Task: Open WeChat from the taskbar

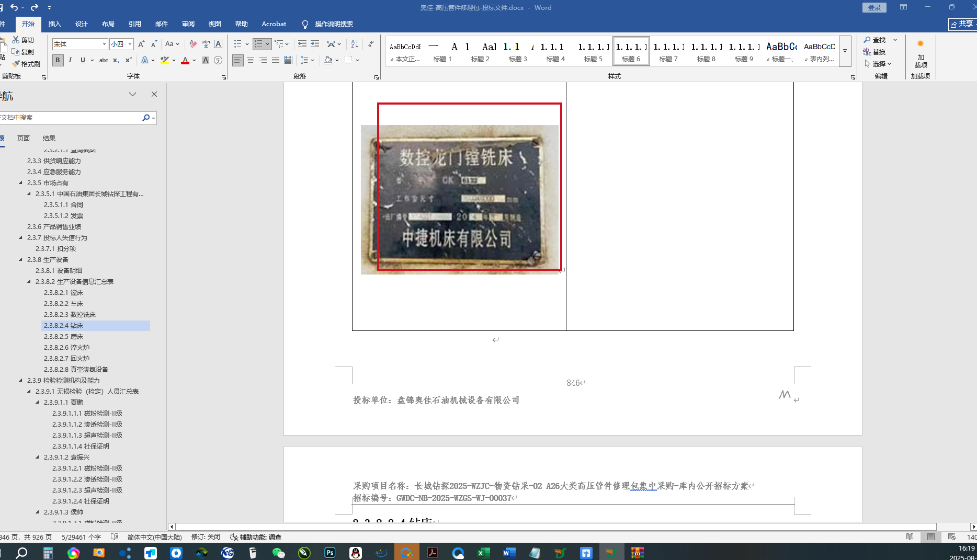Action: click(x=279, y=553)
